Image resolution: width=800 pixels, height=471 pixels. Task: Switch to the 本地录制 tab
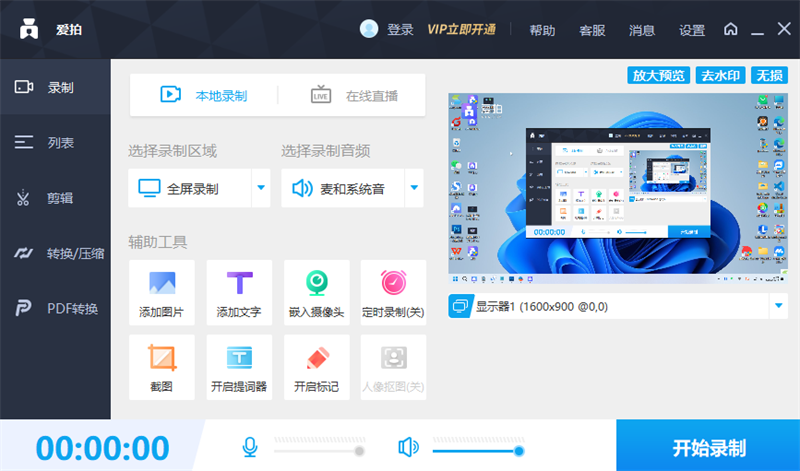(204, 95)
